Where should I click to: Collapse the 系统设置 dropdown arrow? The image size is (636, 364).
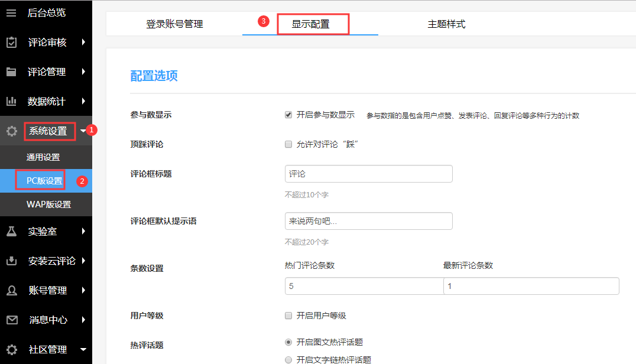tap(83, 131)
